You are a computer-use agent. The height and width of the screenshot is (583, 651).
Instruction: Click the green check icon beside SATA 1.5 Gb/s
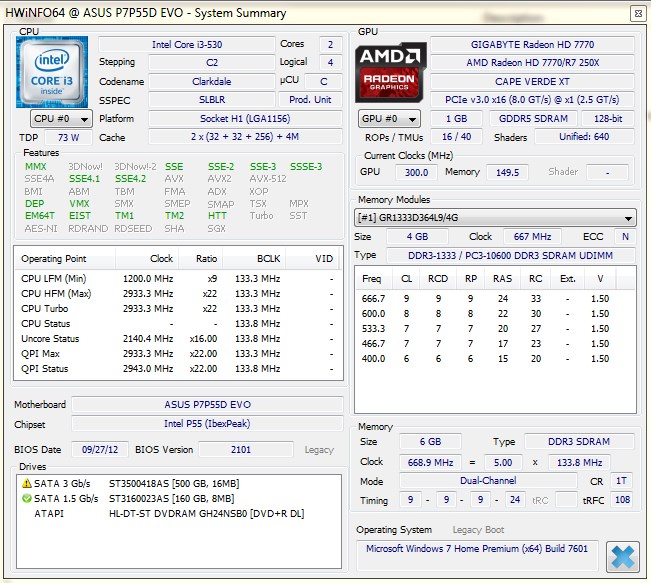pyautogui.click(x=27, y=498)
